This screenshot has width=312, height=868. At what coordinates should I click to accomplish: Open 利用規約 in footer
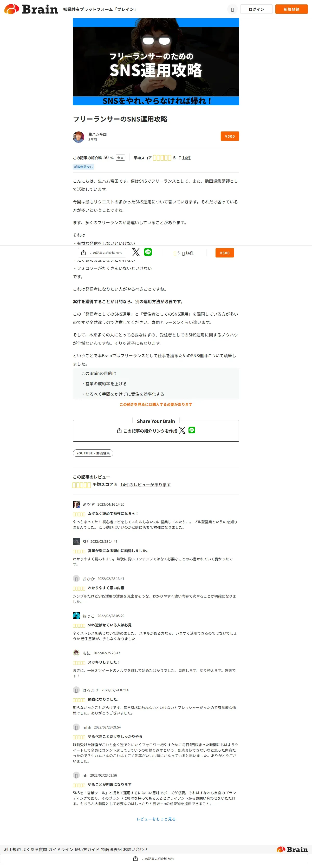(x=12, y=849)
